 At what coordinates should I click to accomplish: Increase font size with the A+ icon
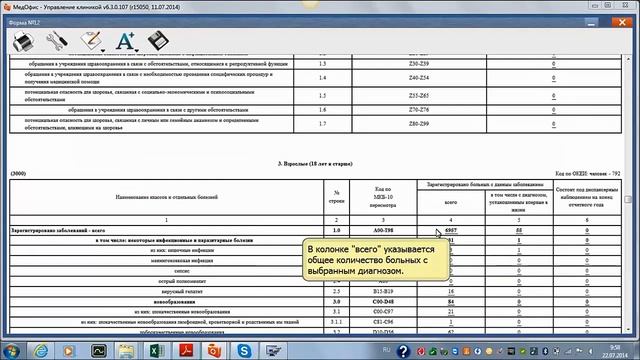coord(126,41)
